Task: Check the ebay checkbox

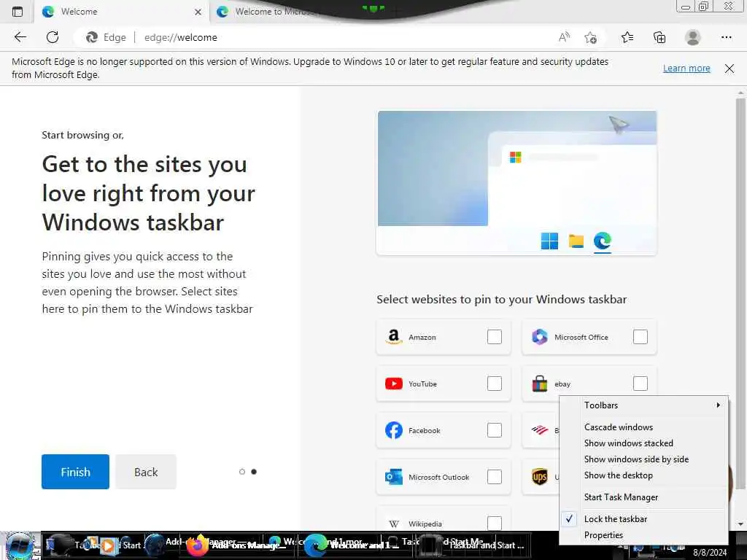Action: coord(640,384)
